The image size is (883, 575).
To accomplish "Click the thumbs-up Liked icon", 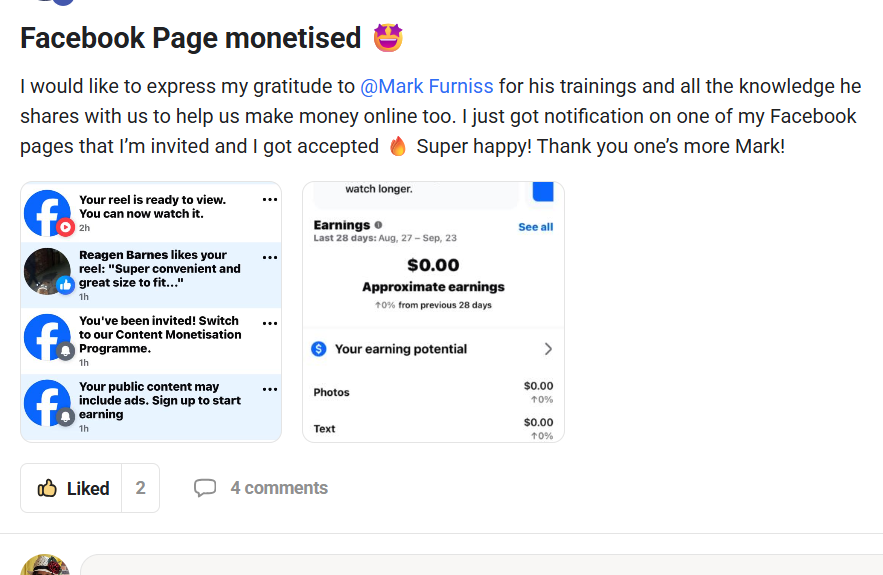I will [x=47, y=488].
